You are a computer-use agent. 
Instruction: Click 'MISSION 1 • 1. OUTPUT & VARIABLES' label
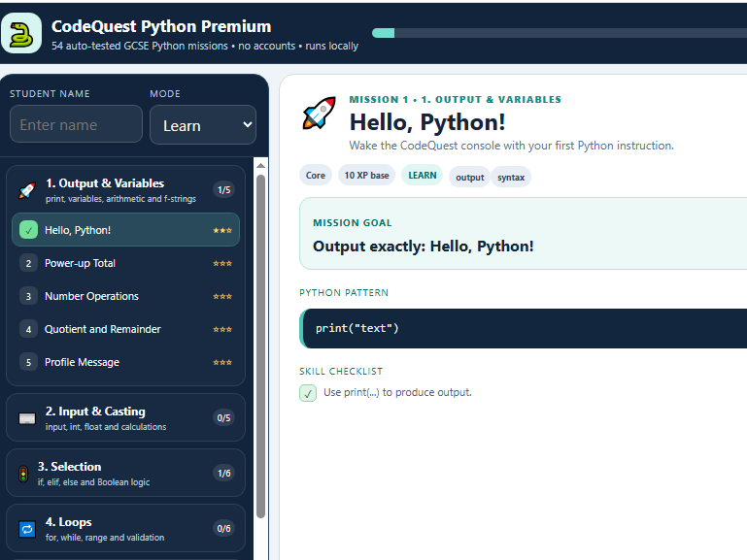tap(455, 99)
